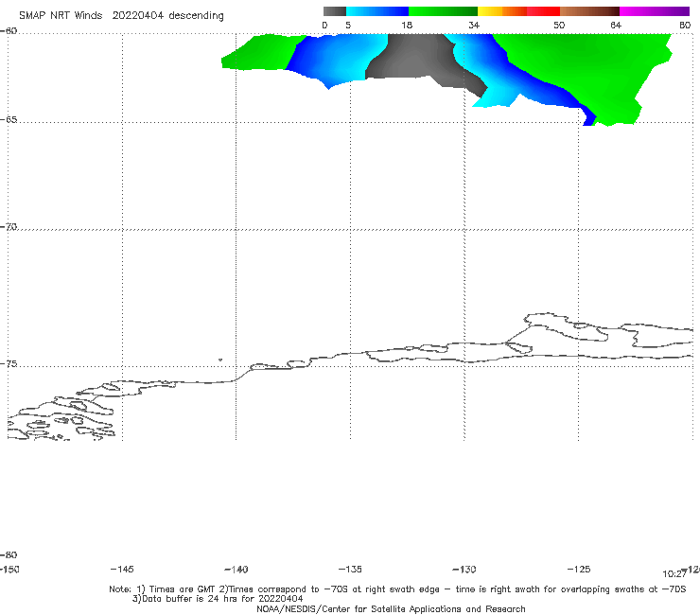Click the blue 5-18 colorbar segment
The height and width of the screenshot is (615, 700).
(x=377, y=11)
